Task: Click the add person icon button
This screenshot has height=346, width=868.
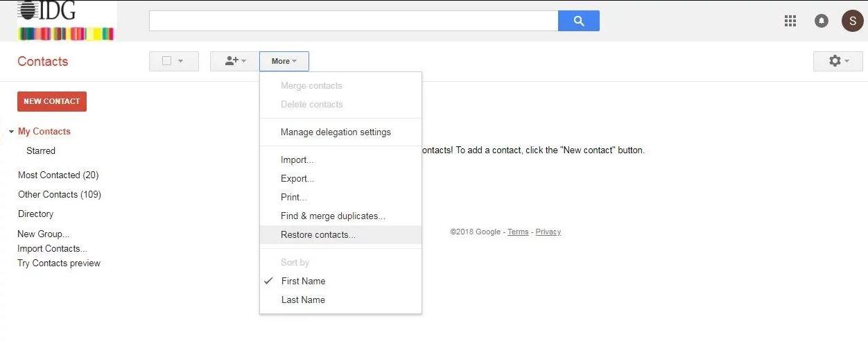Action: click(x=235, y=61)
